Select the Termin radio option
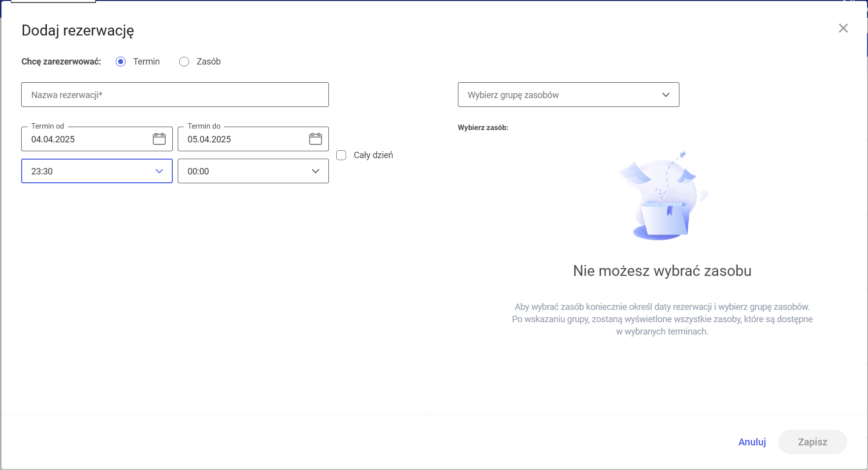 point(121,62)
